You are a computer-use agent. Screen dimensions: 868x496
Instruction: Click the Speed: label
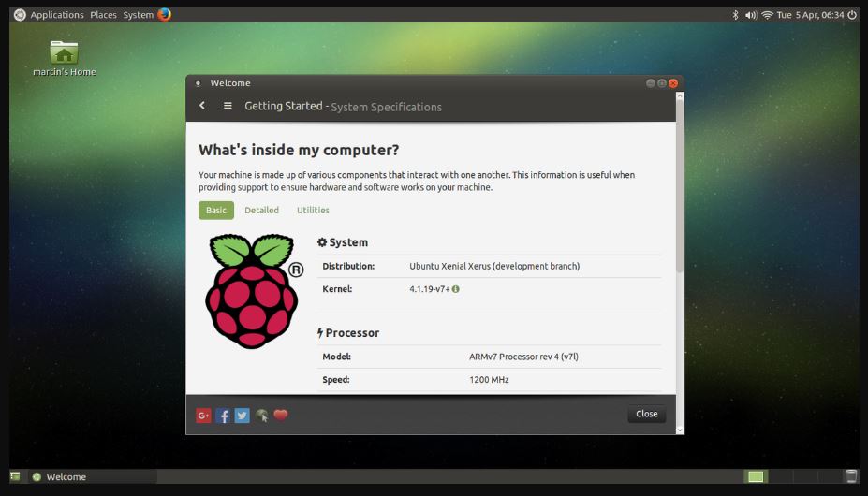(336, 380)
